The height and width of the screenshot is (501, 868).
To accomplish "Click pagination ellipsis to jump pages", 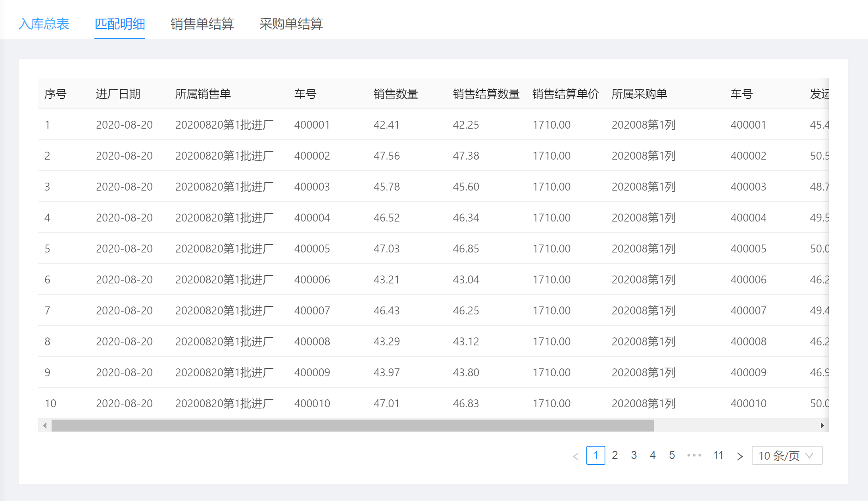I will coord(694,455).
